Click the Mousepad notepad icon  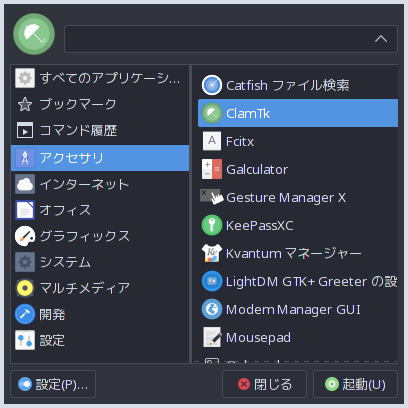coord(212,337)
